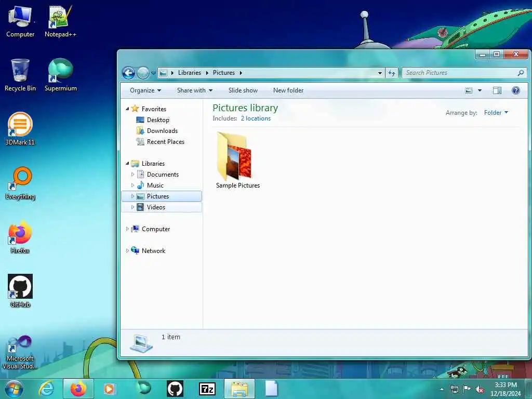Select the Notepad++ desktop shortcut
The width and height of the screenshot is (532, 399).
60,21
